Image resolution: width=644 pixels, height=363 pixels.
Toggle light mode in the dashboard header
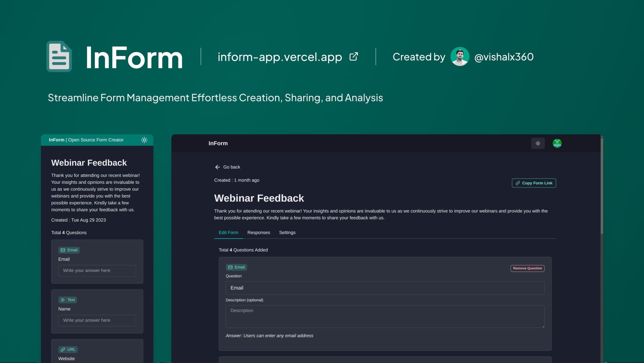538,143
